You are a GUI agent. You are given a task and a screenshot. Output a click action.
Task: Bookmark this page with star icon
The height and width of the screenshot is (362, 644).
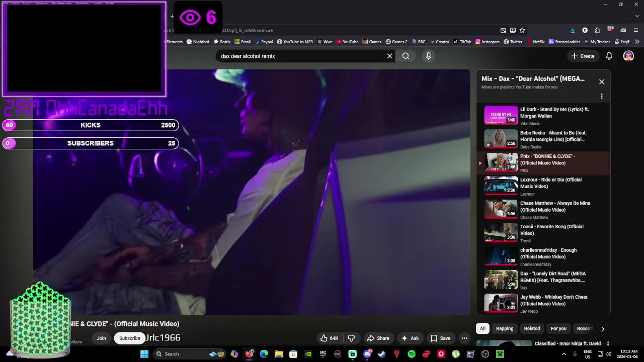tap(522, 30)
